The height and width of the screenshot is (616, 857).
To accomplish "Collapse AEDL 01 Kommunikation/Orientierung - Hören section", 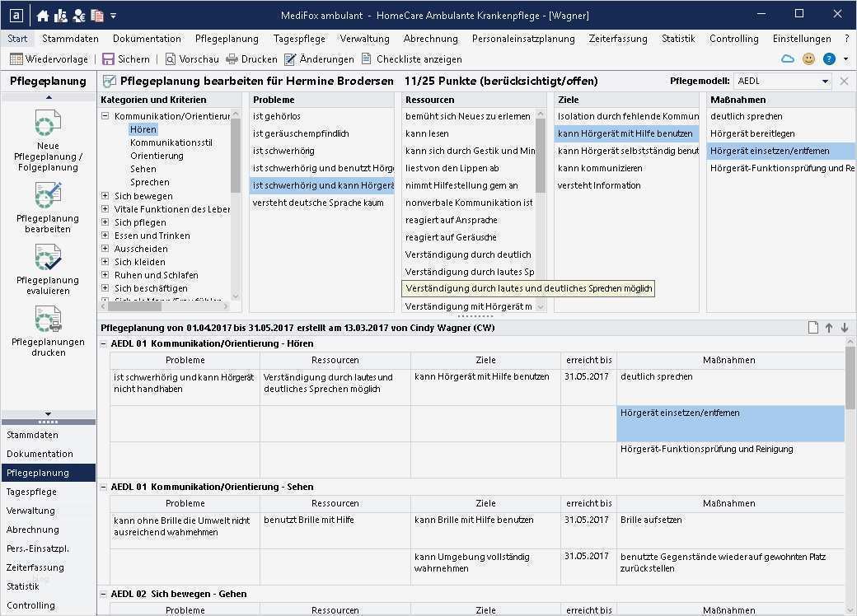I will 103,343.
